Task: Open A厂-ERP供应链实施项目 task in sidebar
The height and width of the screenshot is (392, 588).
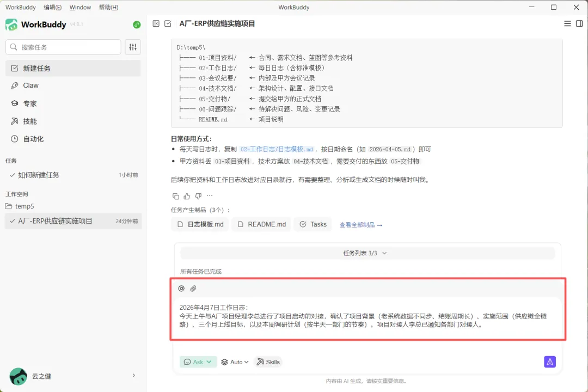Action: coord(73,222)
